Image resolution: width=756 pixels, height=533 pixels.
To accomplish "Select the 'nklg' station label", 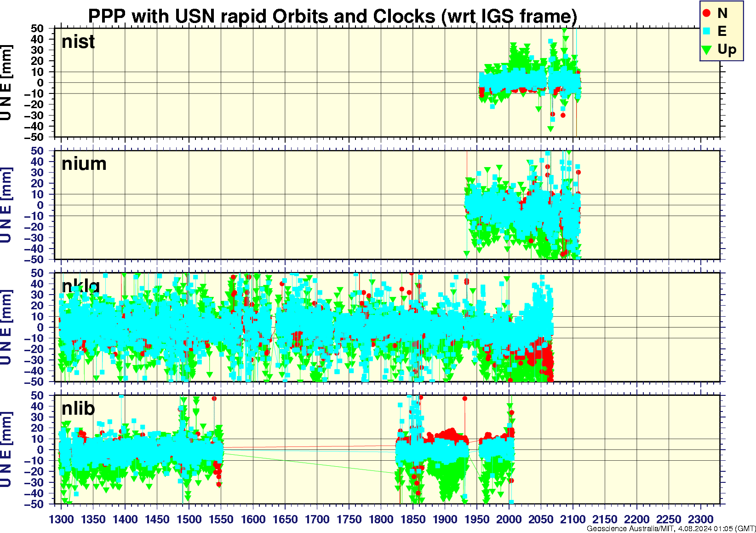I will pyautogui.click(x=81, y=286).
